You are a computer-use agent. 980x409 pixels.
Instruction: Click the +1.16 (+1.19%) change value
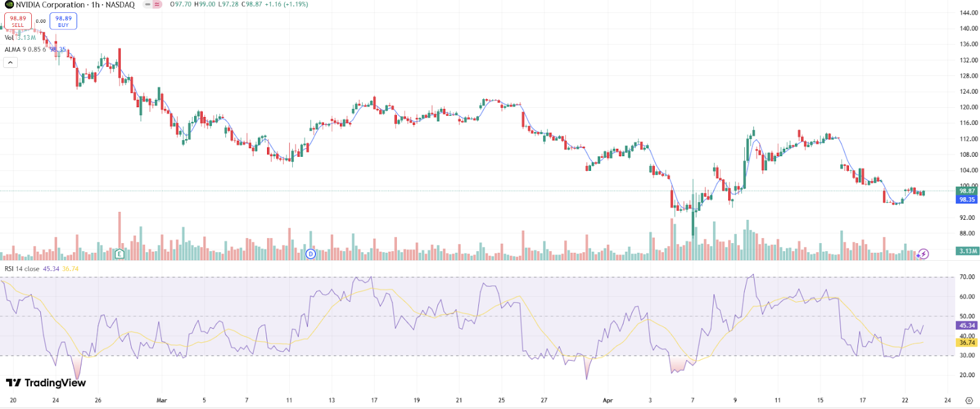click(287, 4)
